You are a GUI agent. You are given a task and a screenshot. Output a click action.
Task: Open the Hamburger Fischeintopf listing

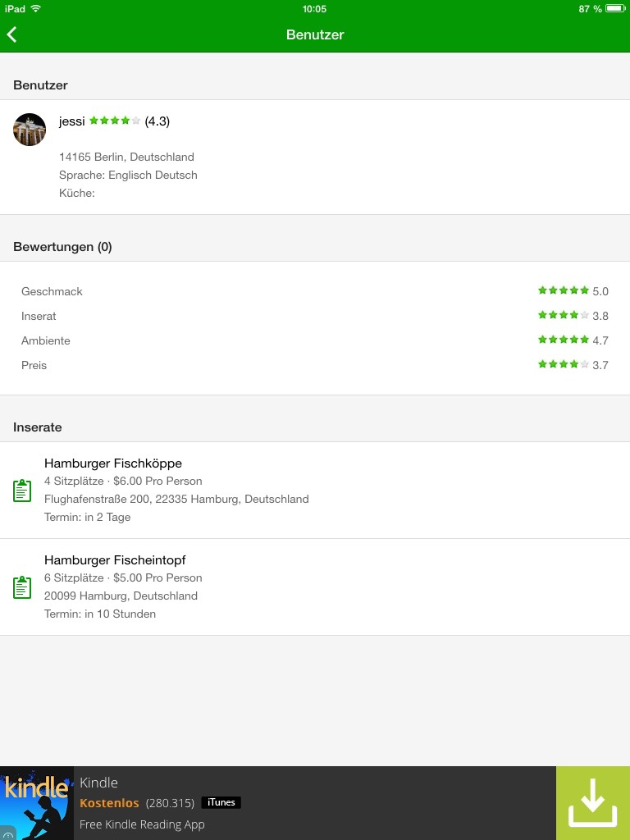[x=315, y=587]
